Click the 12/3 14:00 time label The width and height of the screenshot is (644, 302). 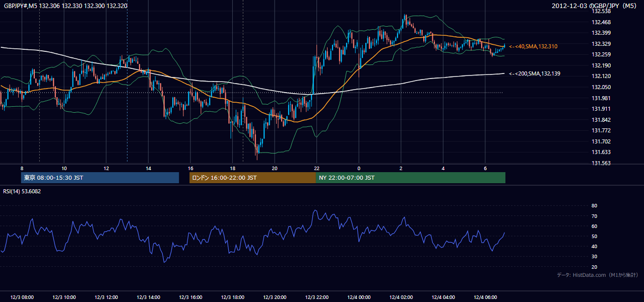point(149,297)
